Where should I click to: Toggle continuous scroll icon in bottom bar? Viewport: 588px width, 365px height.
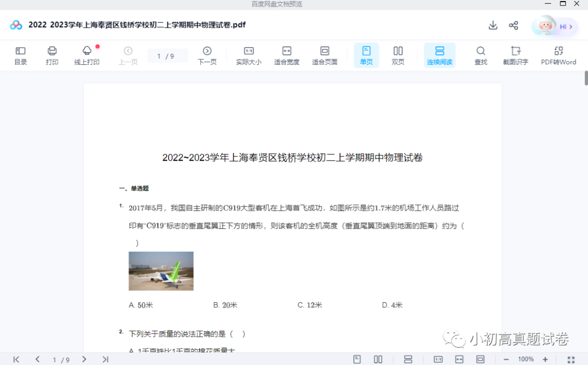(408, 360)
